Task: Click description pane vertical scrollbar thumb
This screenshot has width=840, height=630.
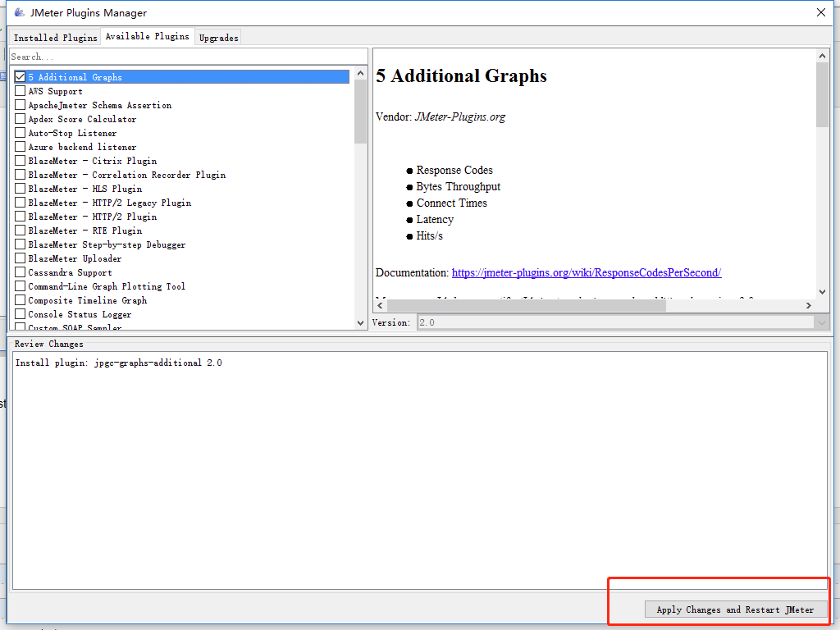Action: click(x=822, y=95)
